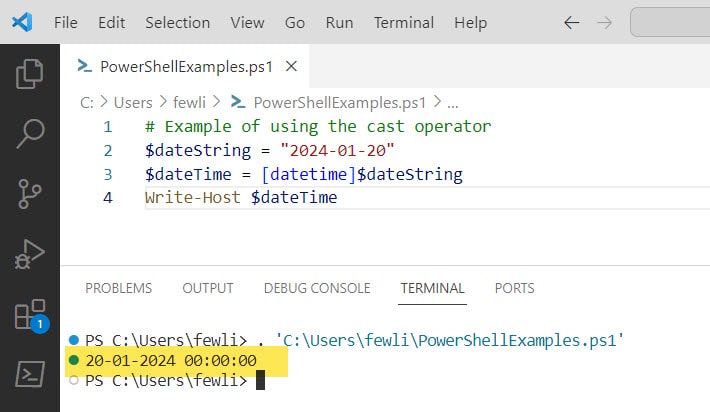Expand the breadcrumb ellipsis symbol list
This screenshot has height=412, width=710.
click(453, 104)
